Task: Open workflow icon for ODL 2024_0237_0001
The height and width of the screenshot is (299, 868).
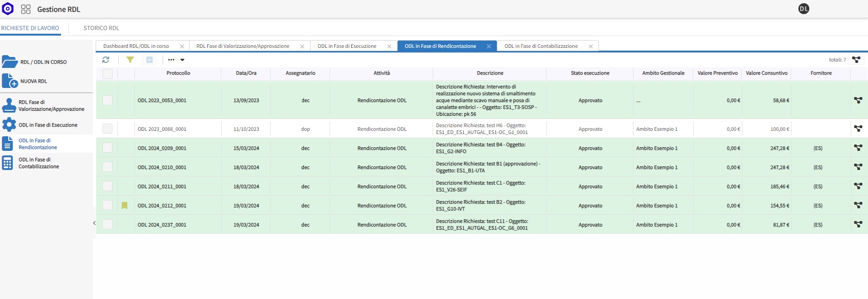Action: [x=858, y=225]
